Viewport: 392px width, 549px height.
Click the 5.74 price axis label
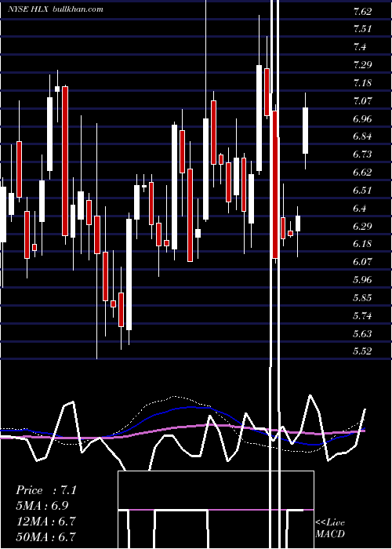362,316
